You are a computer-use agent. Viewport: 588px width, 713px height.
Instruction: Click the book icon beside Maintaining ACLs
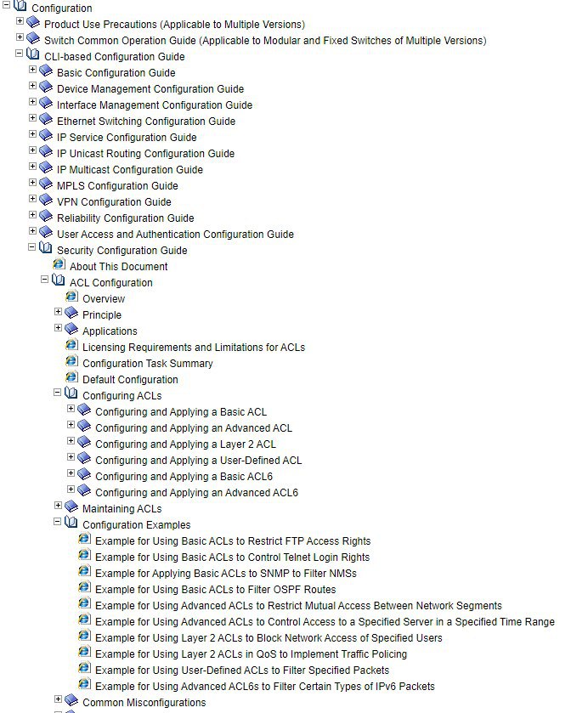tap(71, 506)
